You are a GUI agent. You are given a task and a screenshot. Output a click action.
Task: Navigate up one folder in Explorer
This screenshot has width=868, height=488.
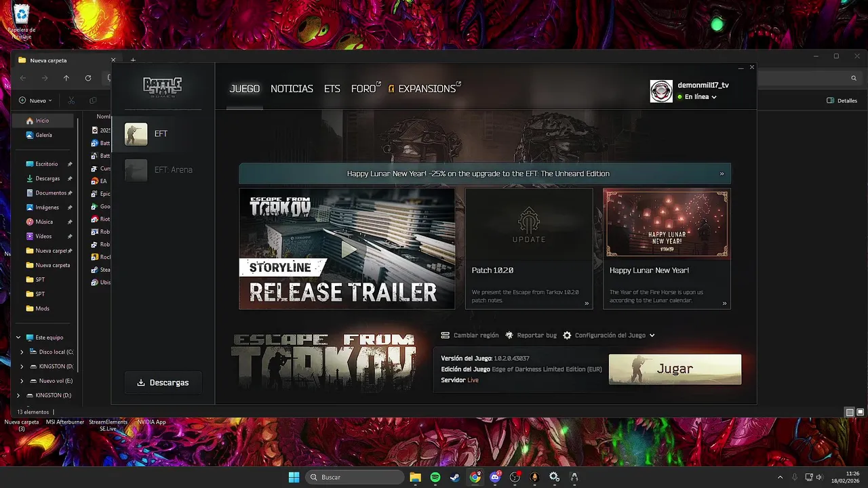(66, 78)
